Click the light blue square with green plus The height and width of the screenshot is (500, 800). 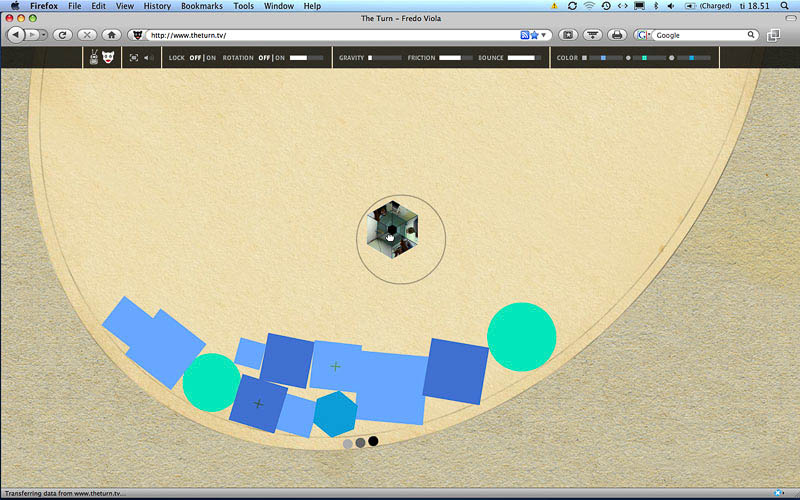[335, 366]
